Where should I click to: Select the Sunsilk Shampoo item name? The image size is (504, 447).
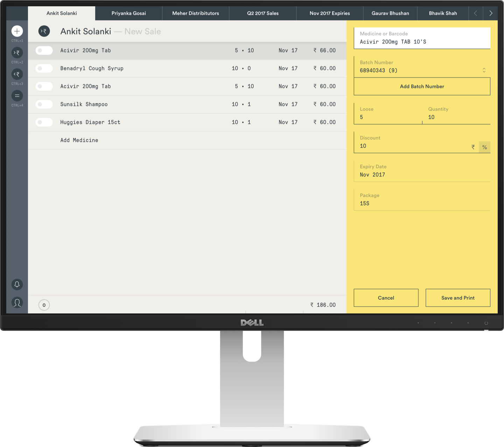(84, 104)
